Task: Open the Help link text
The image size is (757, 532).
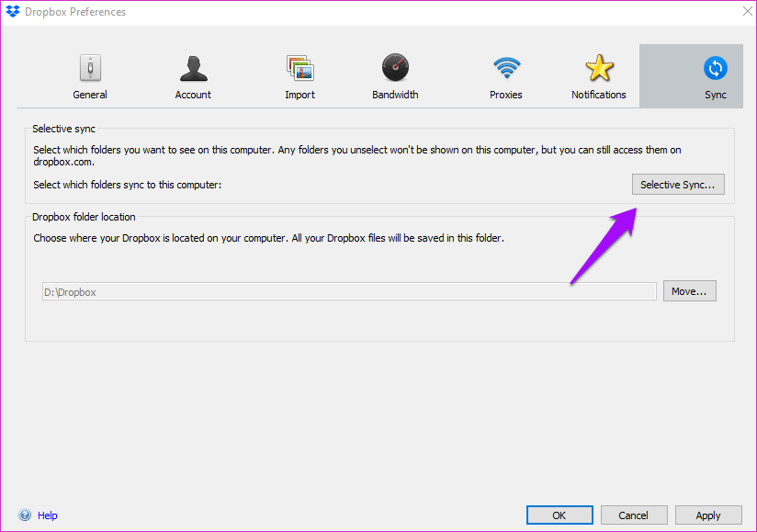Action: (x=47, y=515)
